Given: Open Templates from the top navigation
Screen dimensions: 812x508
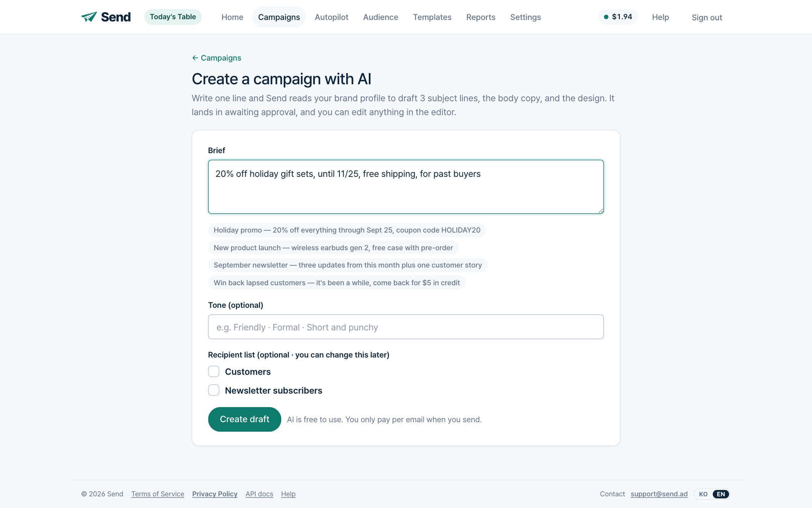Looking at the screenshot, I should click(432, 17).
